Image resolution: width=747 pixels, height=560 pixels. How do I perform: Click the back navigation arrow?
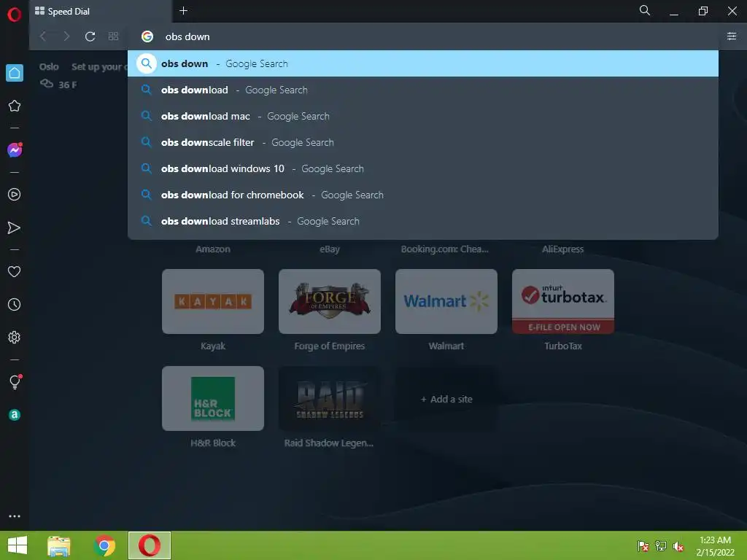pos(43,36)
